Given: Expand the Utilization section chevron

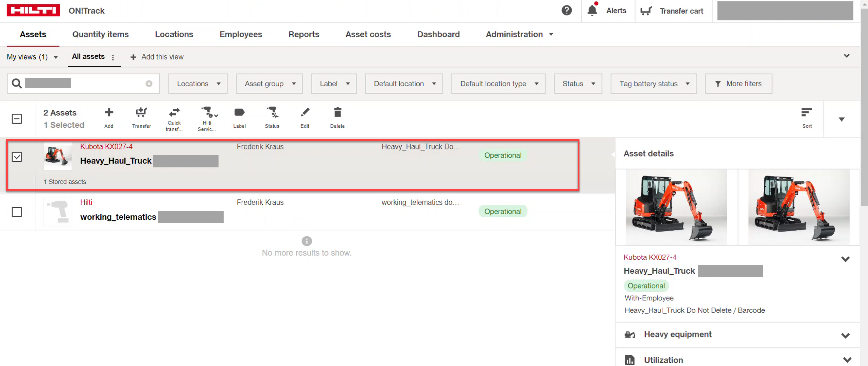Looking at the screenshot, I should pos(847,360).
